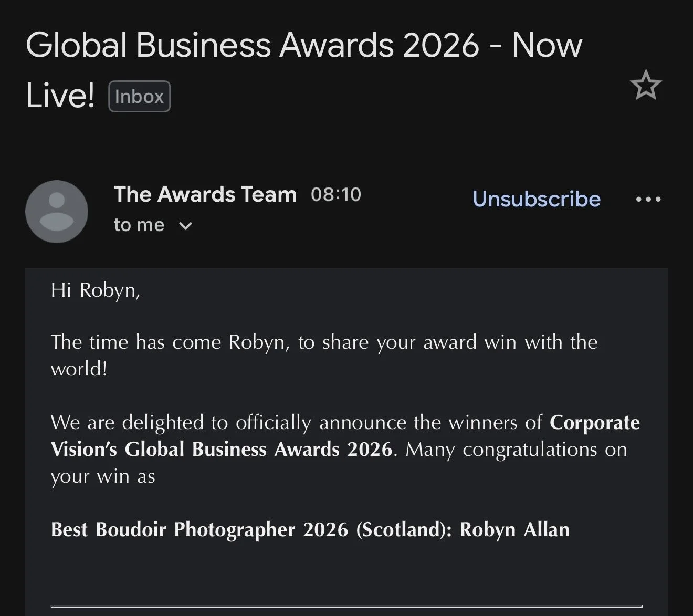Click the name Robyn Allan in bold
Image resolution: width=693 pixels, height=616 pixels.
click(514, 530)
